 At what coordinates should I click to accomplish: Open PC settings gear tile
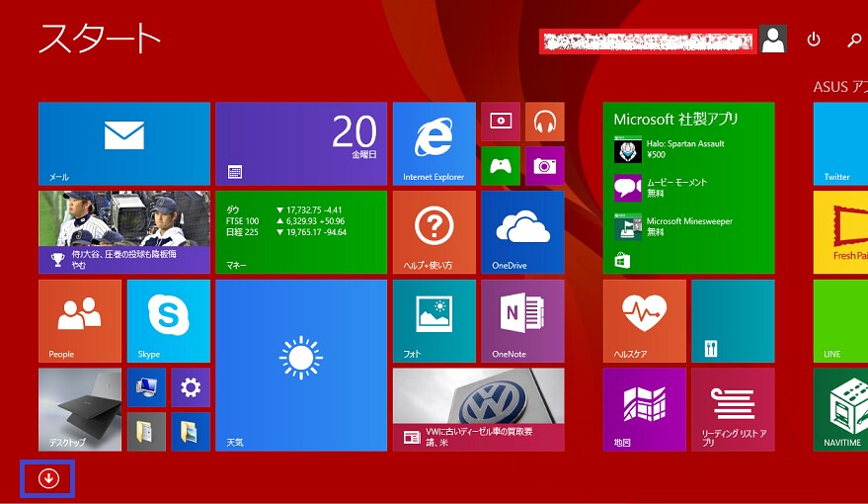click(x=191, y=387)
